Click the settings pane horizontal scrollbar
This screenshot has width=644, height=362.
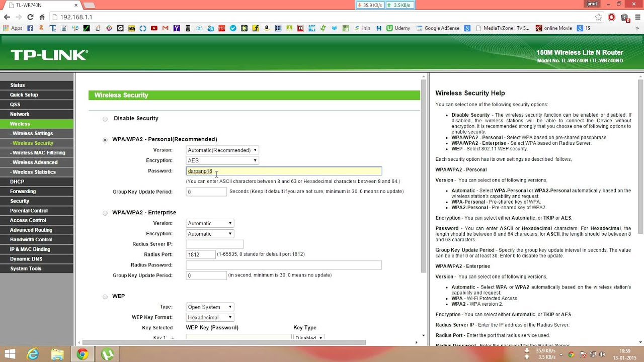coord(224,342)
